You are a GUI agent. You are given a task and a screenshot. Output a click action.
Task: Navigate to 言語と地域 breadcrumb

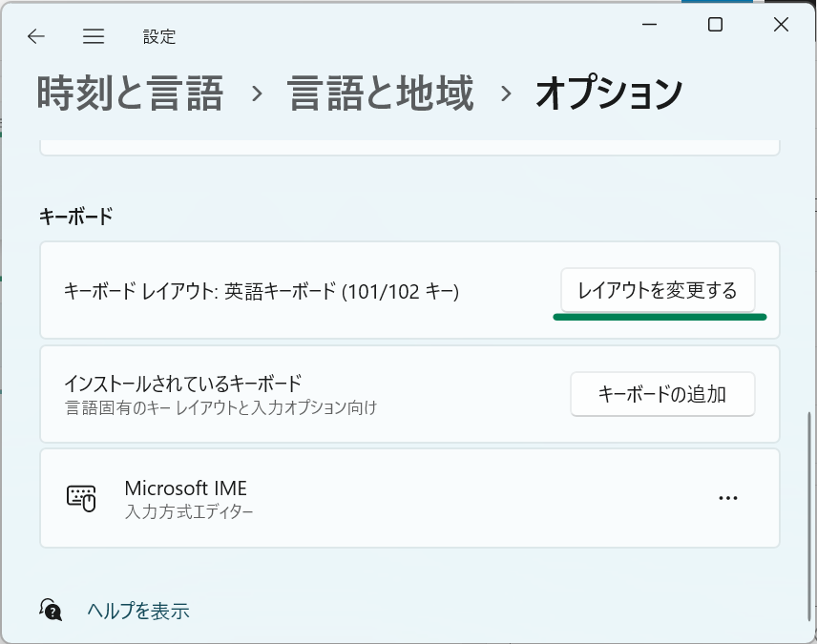click(381, 93)
